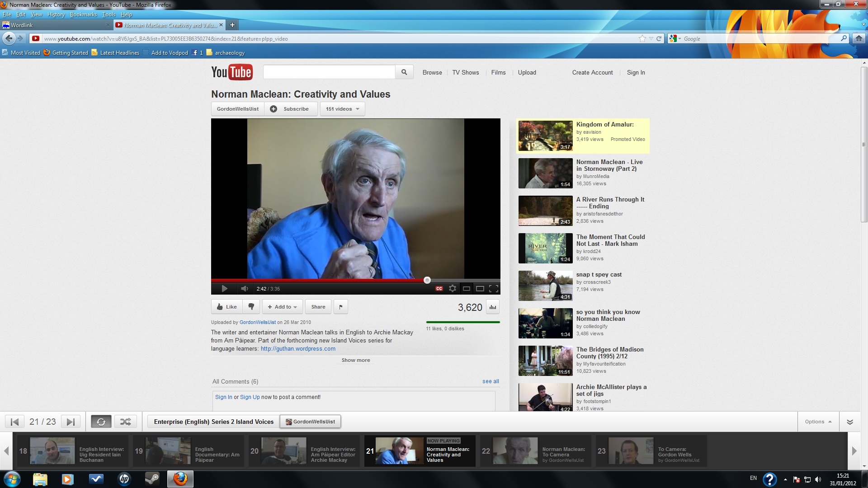Click the dislike thumbs-down icon
Viewport: 868px width, 488px height.
pos(251,307)
